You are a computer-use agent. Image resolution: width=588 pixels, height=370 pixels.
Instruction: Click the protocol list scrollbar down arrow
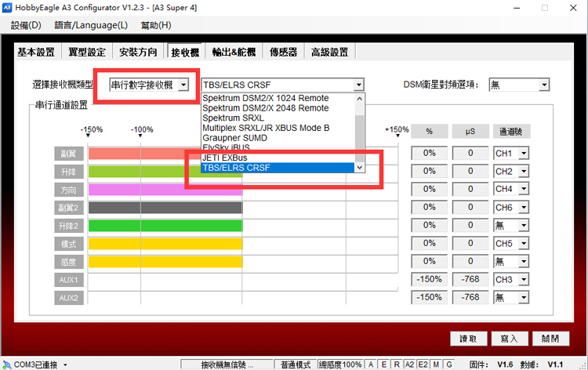360,167
